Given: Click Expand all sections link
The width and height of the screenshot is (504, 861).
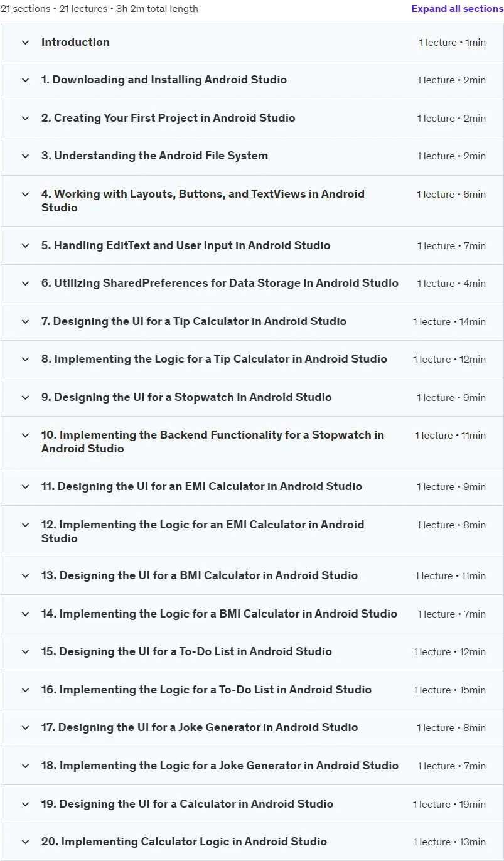Looking at the screenshot, I should click(458, 9).
